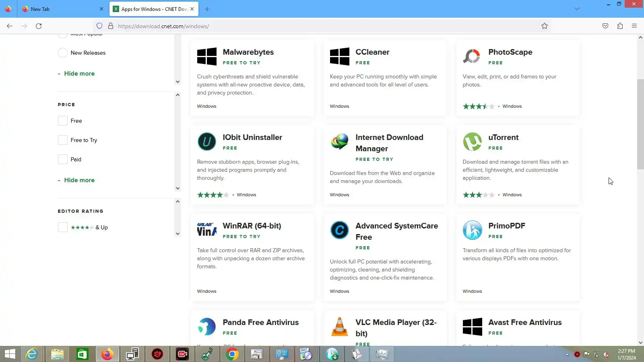Close the New Tab tab
644x362 pixels.
coord(101,9)
